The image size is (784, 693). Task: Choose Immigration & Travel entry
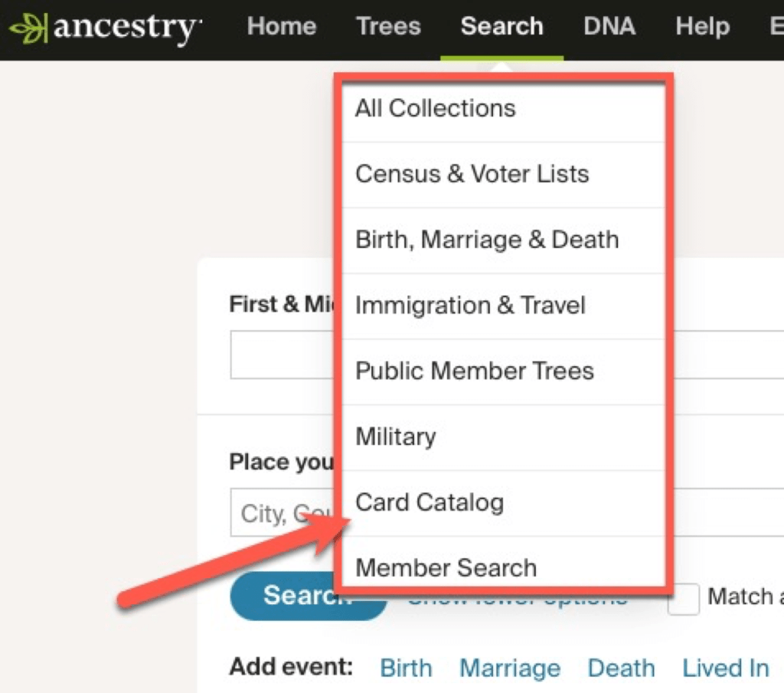[x=470, y=306]
